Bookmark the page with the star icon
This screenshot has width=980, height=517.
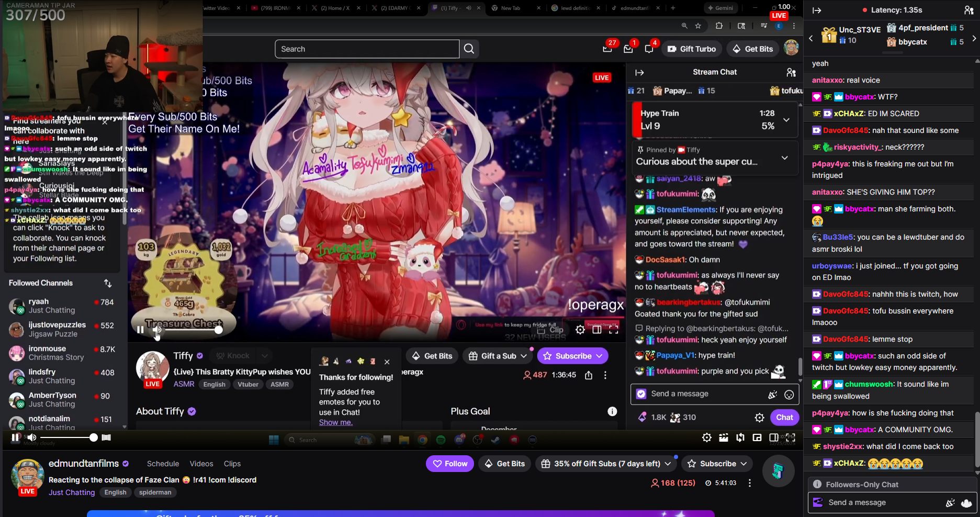[698, 26]
